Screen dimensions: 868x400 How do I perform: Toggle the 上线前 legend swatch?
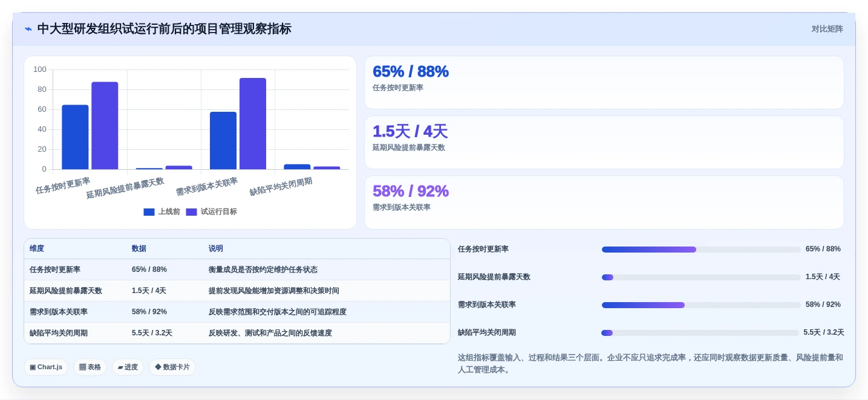[149, 212]
